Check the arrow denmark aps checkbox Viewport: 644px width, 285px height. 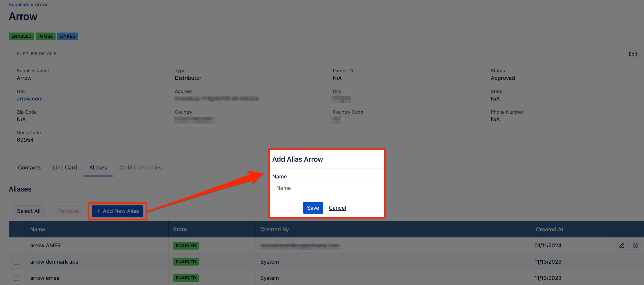click(x=17, y=262)
